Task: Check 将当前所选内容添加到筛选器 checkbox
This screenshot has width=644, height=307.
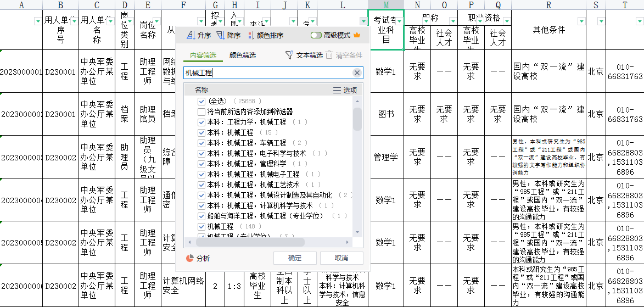Action: pyautogui.click(x=201, y=112)
